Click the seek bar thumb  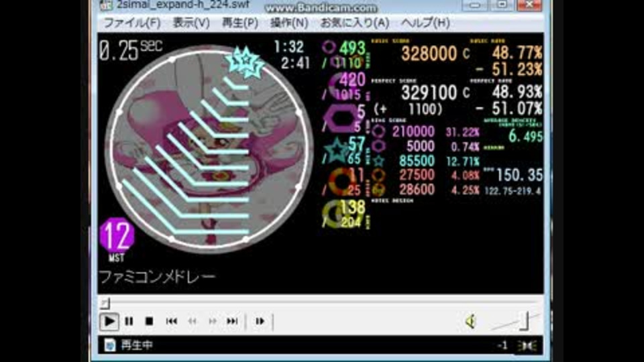click(x=105, y=303)
